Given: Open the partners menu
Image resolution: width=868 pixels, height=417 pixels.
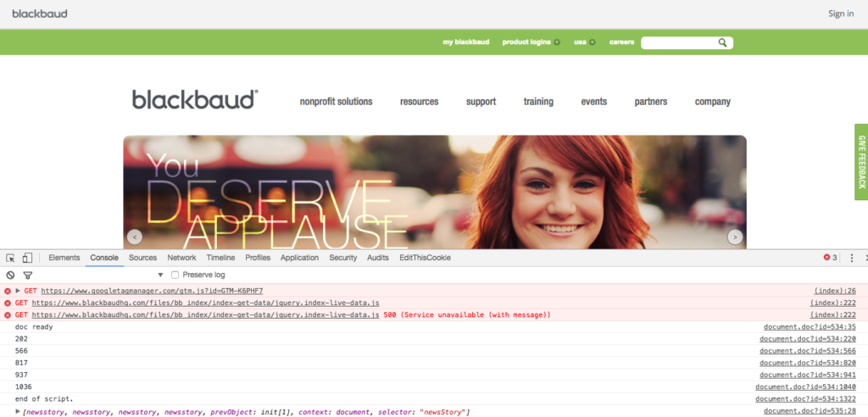Looking at the screenshot, I should pos(651,102).
